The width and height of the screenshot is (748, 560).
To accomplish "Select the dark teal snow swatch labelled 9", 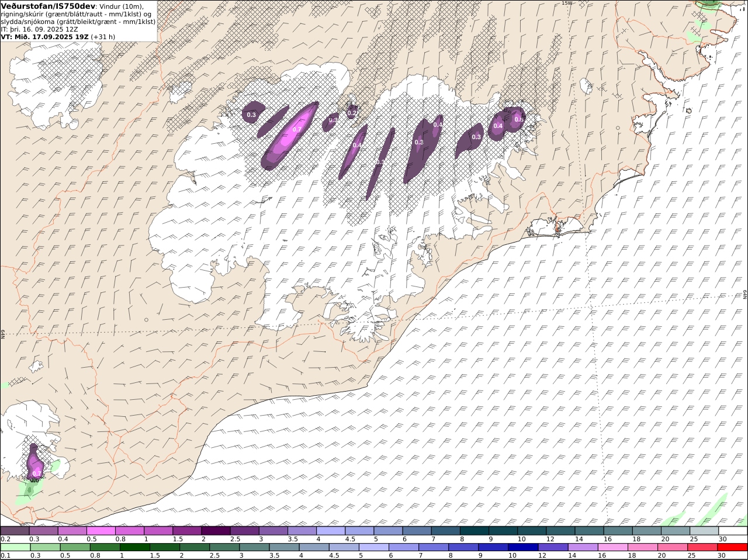I will point(503,531).
